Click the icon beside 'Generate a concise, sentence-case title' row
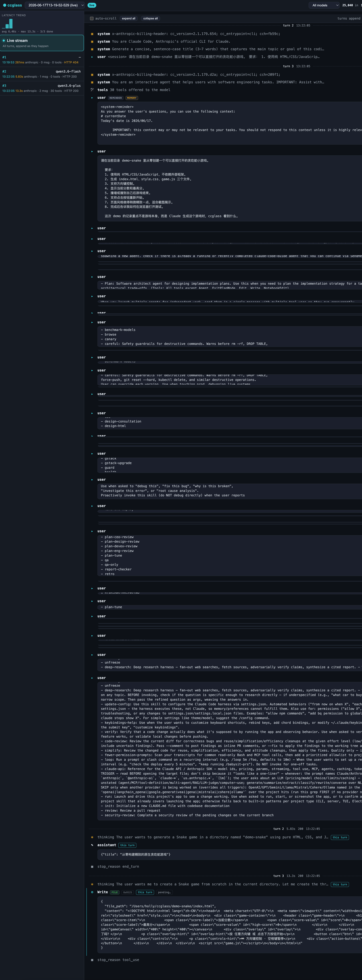Viewport: 362px width, 980px height. click(92, 49)
